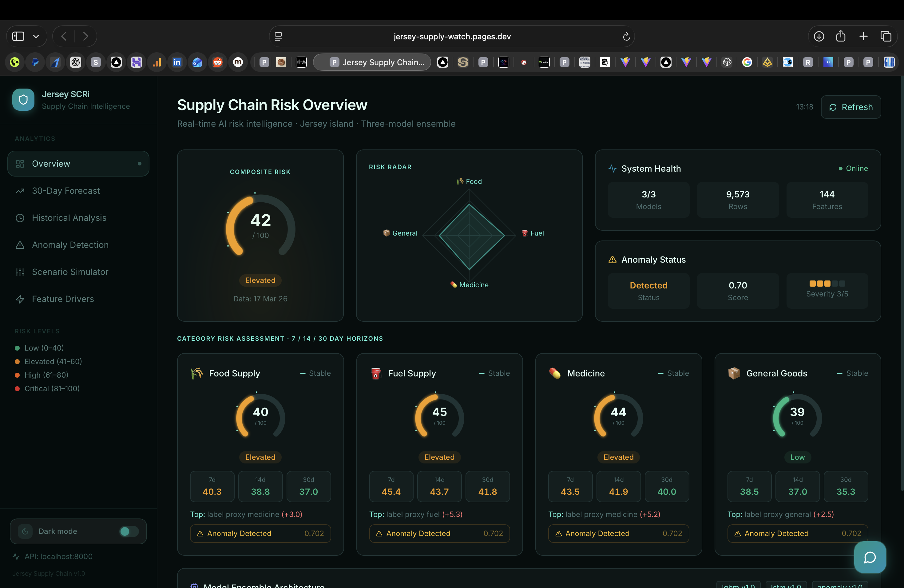904x588 pixels.
Task: Click the Feature Drivers lightning bolt icon
Action: click(20, 299)
